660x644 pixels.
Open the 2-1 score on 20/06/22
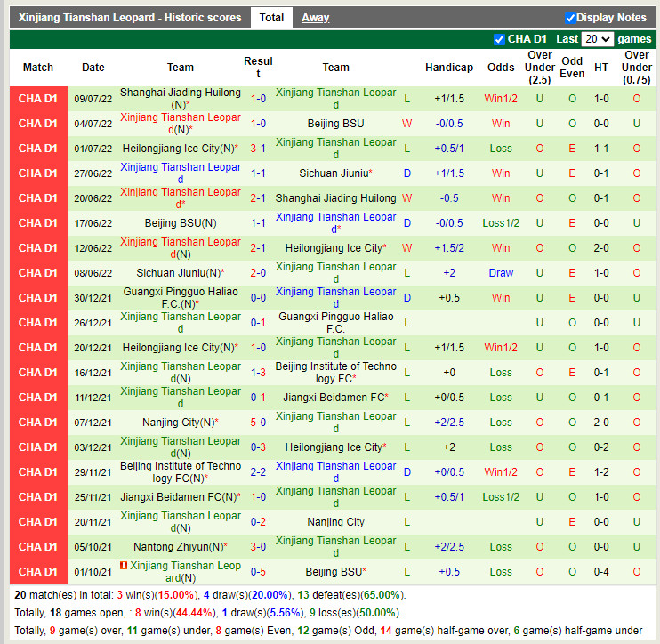[258, 198]
